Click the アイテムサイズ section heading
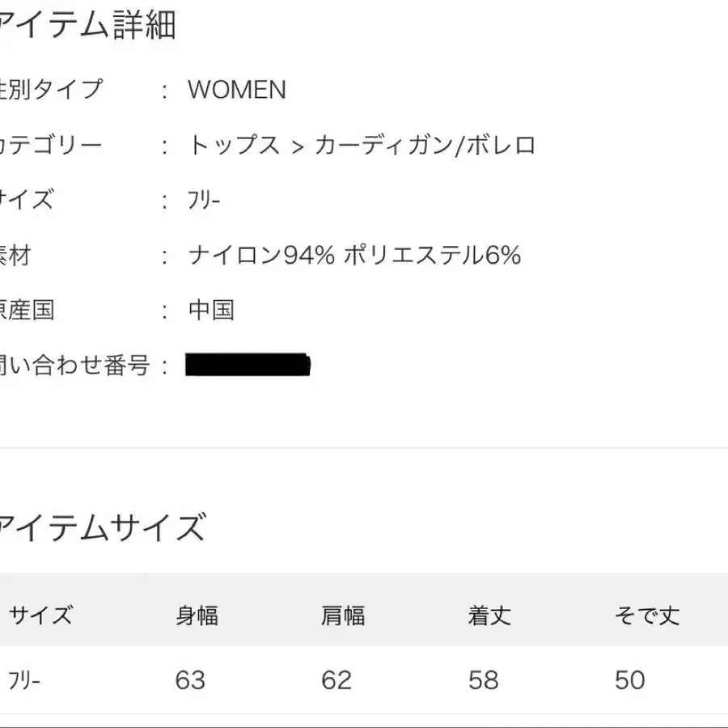728x728 pixels. [102, 528]
